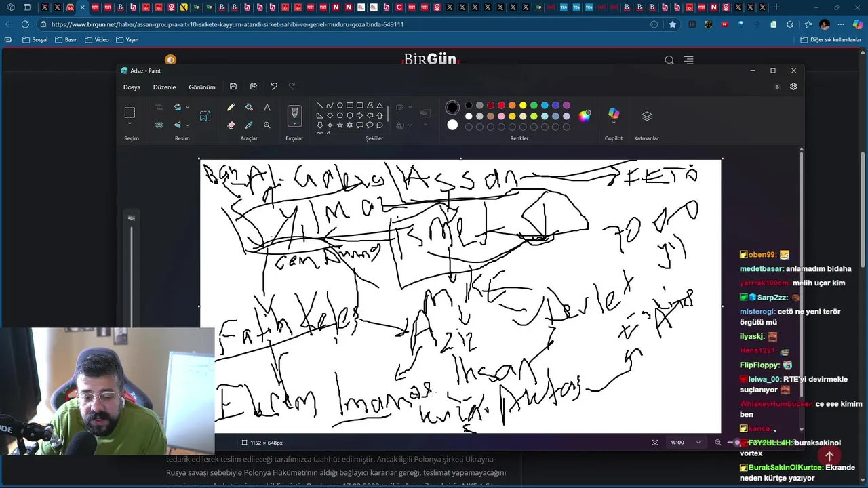
Task: Open the Düzenle menu
Action: [164, 87]
